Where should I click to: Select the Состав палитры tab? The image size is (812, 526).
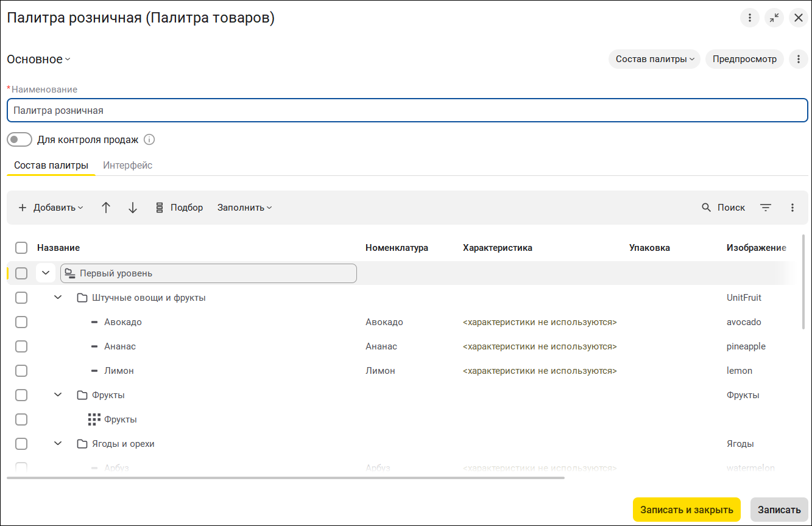point(51,165)
